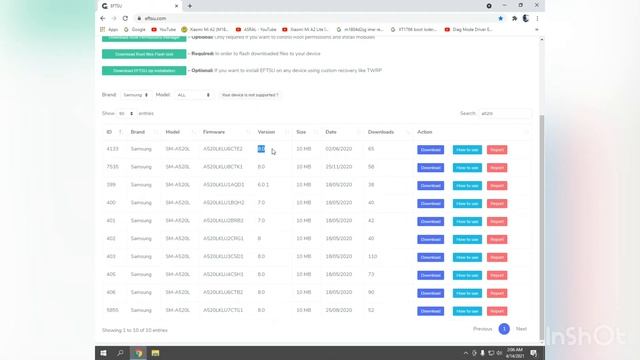Show more bookmarks via overflow chevron
This screenshot has width=640, height=360.
click(536, 29)
